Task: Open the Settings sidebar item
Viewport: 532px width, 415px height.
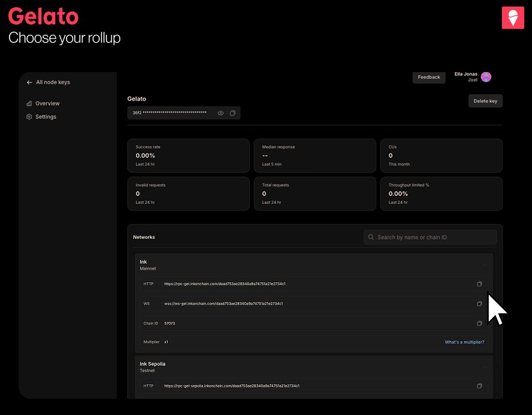Action: point(41,117)
